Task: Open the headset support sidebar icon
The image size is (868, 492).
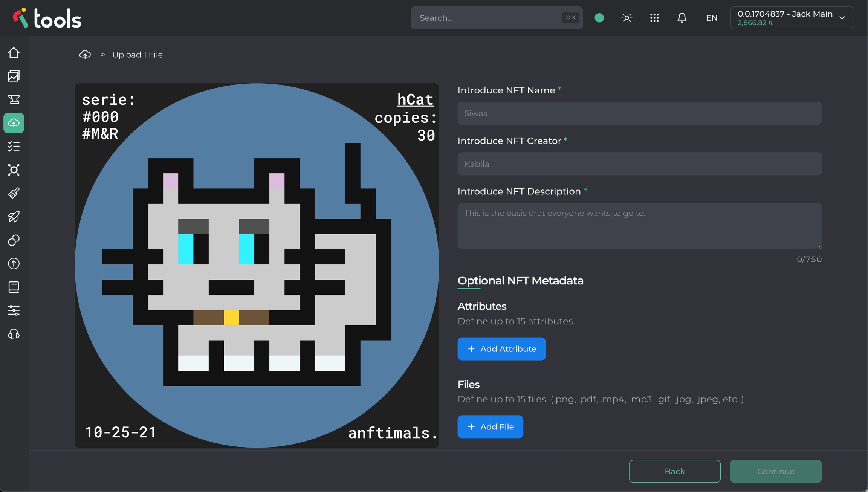Action: (14, 334)
